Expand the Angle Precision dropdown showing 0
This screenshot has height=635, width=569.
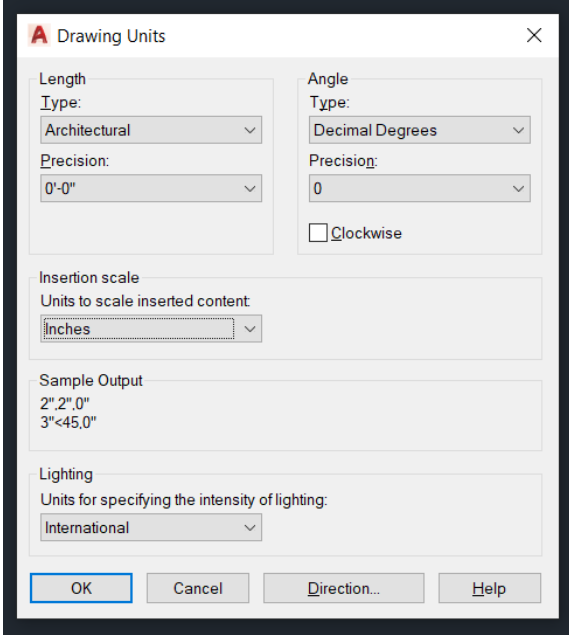(x=420, y=188)
